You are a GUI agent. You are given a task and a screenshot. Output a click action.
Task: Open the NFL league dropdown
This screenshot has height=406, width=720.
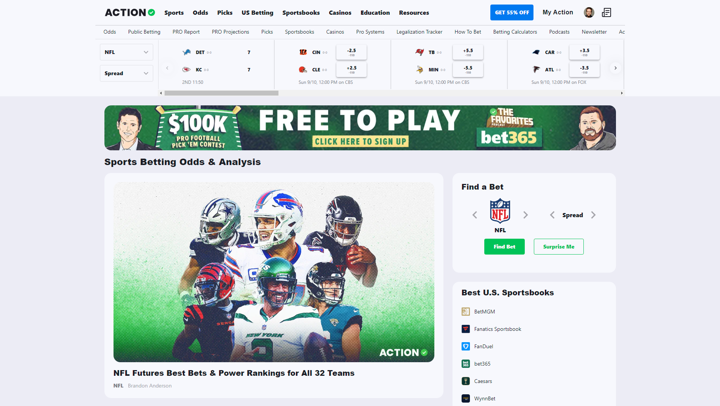tap(126, 52)
